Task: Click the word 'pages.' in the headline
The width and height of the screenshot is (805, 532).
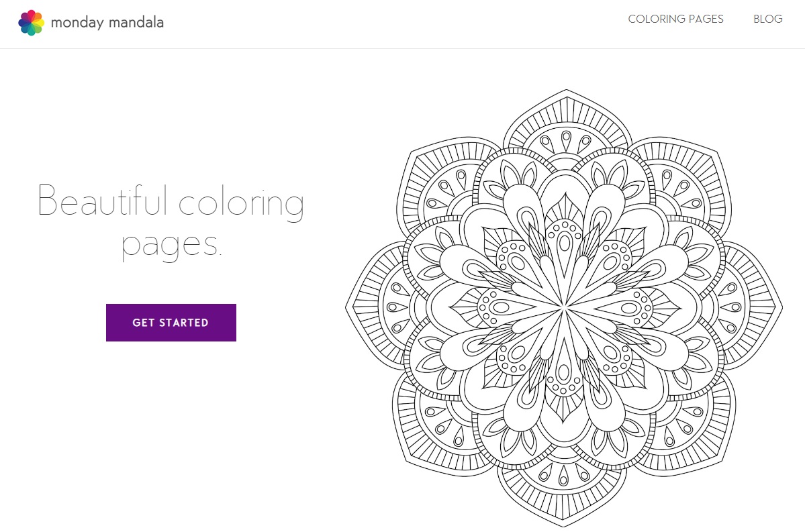Action: tap(172, 245)
